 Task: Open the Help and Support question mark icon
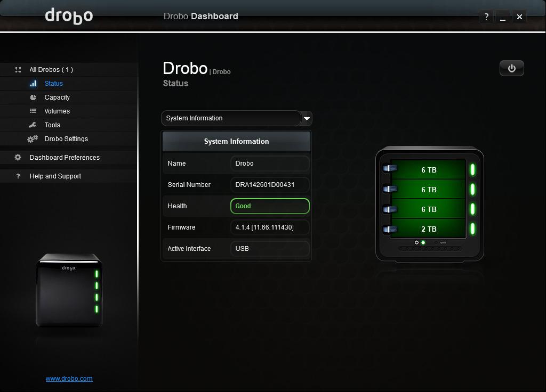17,176
